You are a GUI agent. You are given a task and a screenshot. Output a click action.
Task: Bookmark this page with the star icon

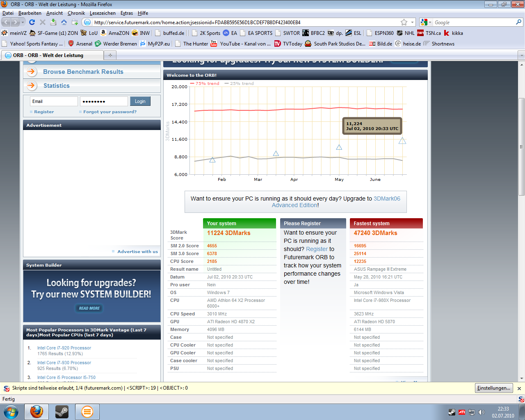(x=404, y=22)
